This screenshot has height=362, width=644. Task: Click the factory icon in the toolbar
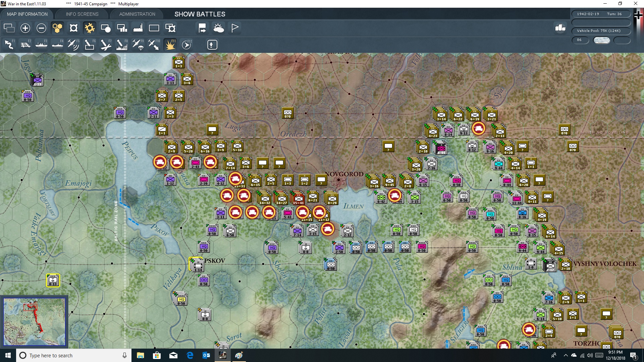pyautogui.click(x=138, y=28)
